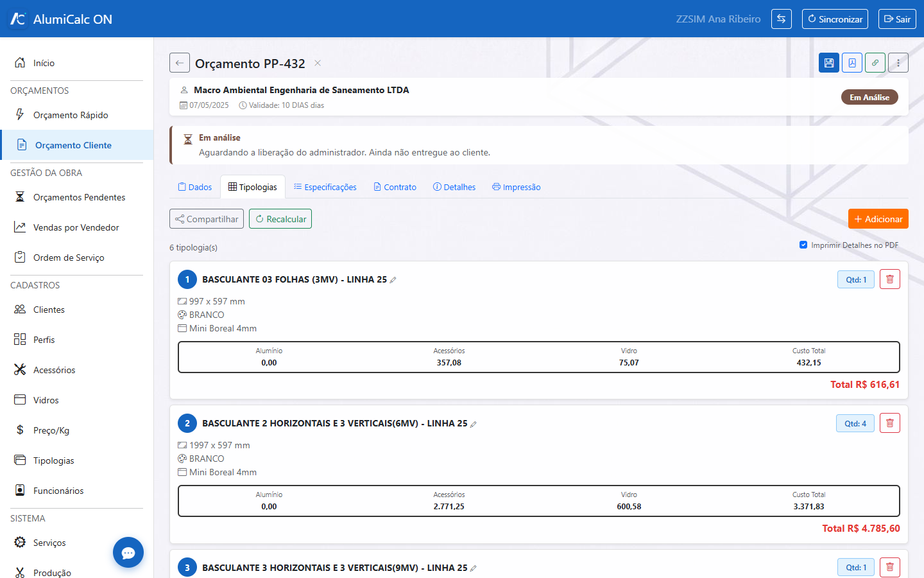Image resolution: width=924 pixels, height=578 pixels.
Task: Close the Orçamento PP-432 tab with X
Action: point(318,63)
